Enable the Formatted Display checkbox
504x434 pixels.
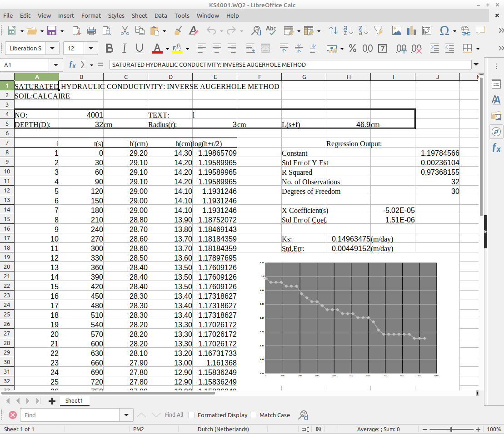(x=192, y=415)
